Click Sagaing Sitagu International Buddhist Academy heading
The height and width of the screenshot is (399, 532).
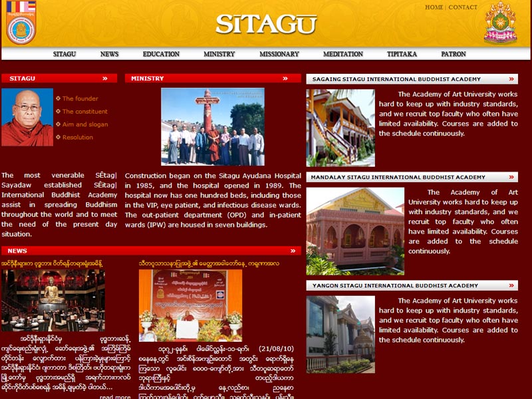(396, 79)
